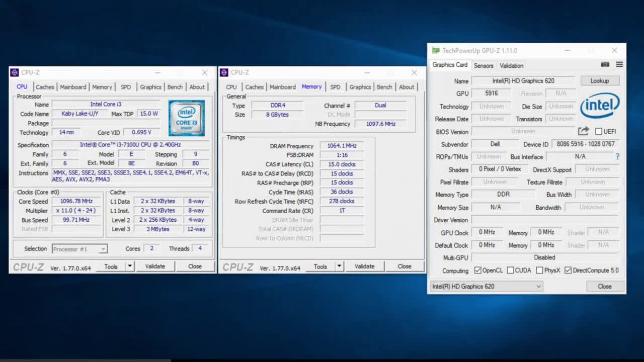Image resolution: width=644 pixels, height=362 pixels.
Task: Enable the PhysX checkbox
Action: 539,270
